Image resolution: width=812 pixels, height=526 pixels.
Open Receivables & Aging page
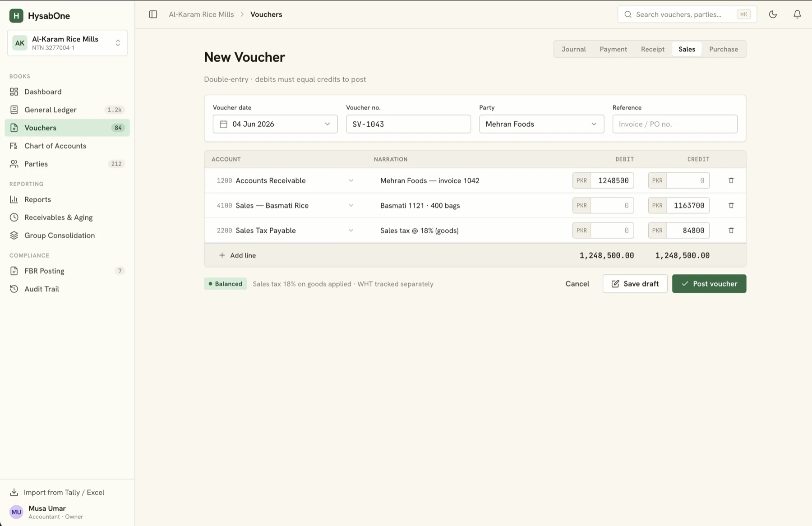click(x=67, y=217)
